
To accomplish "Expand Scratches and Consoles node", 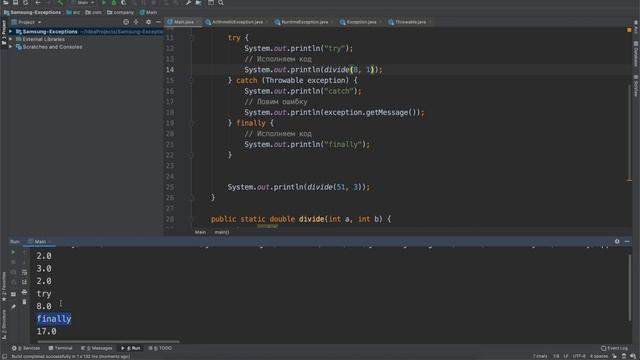I will click(x=11, y=47).
